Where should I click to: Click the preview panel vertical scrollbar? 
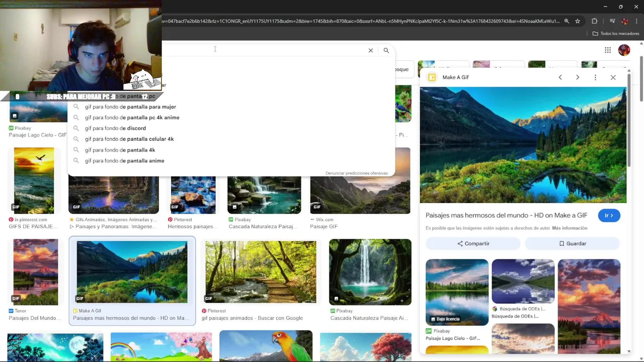[x=629, y=121]
